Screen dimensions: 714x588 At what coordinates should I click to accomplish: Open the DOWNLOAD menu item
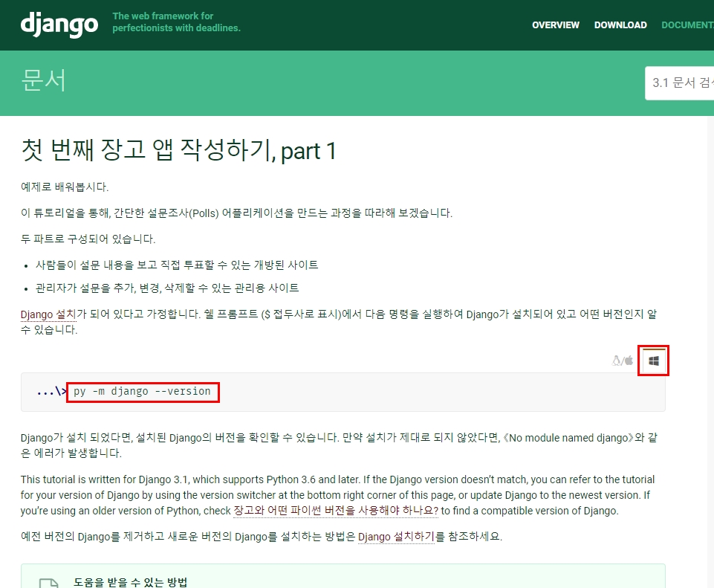pos(620,25)
